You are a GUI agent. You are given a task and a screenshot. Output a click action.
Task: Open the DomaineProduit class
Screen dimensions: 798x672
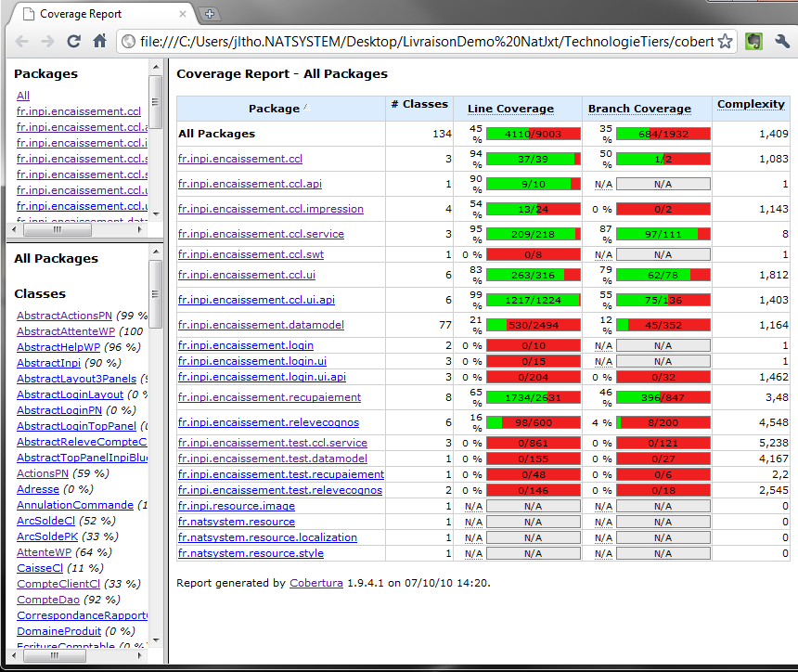(58, 631)
